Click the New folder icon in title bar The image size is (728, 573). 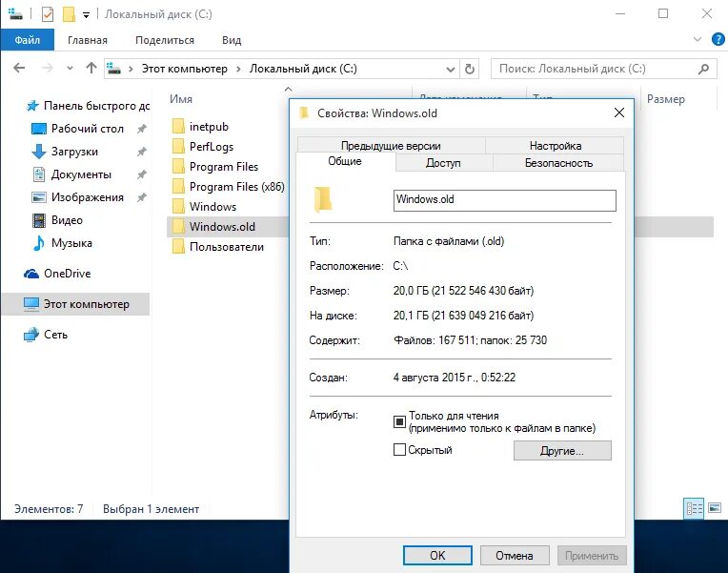(x=69, y=14)
